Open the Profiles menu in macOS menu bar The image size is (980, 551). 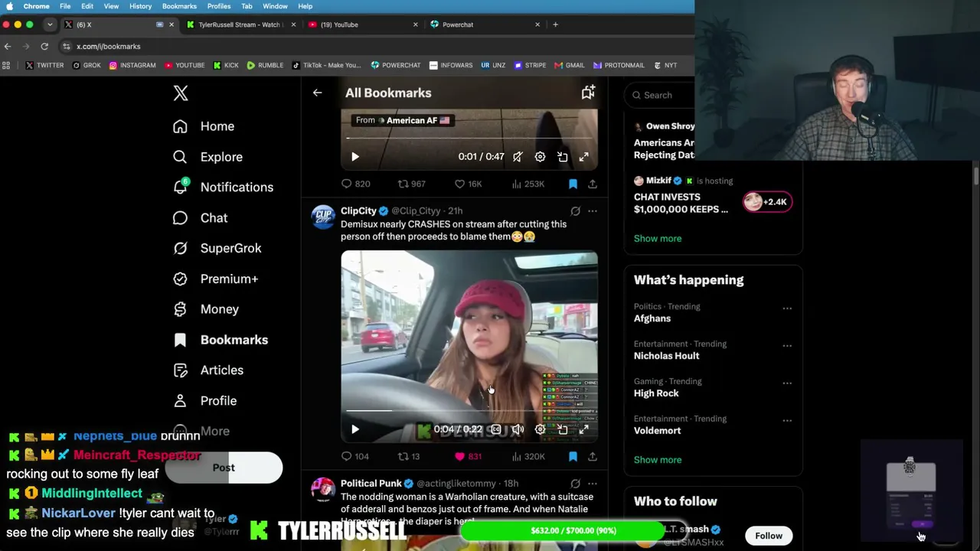(218, 6)
